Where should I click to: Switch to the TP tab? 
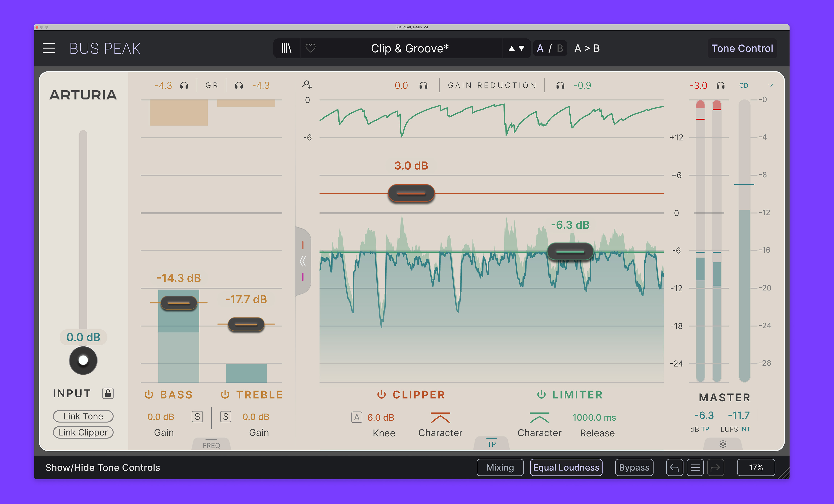coord(492,444)
